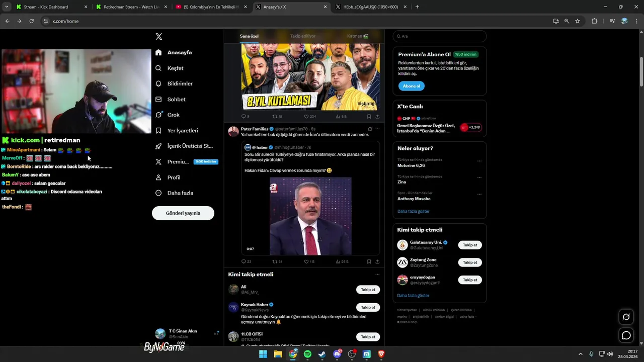Show hidden system tray icons
This screenshot has width=644, height=362.
(x=580, y=354)
